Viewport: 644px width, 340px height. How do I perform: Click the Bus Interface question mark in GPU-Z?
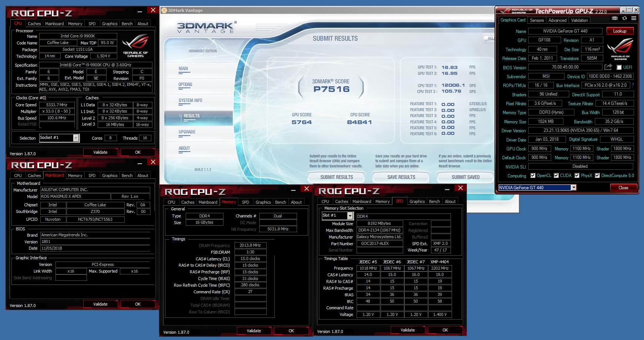(633, 85)
